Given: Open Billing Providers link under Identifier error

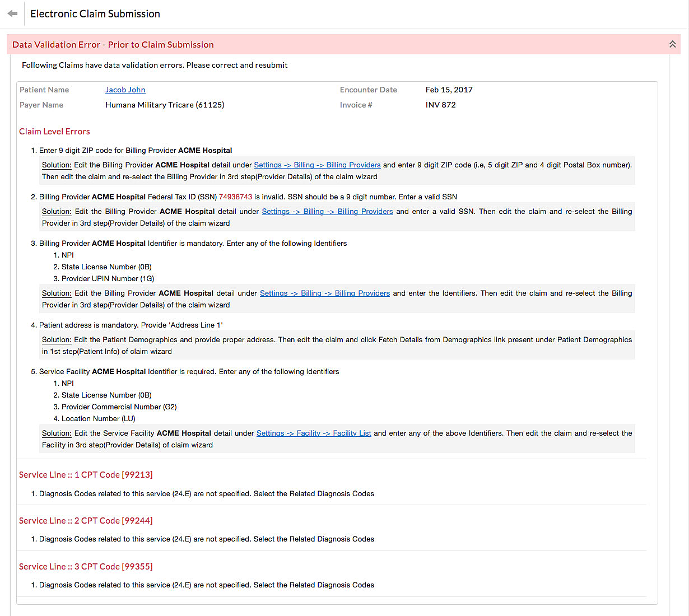Looking at the screenshot, I should (325, 293).
